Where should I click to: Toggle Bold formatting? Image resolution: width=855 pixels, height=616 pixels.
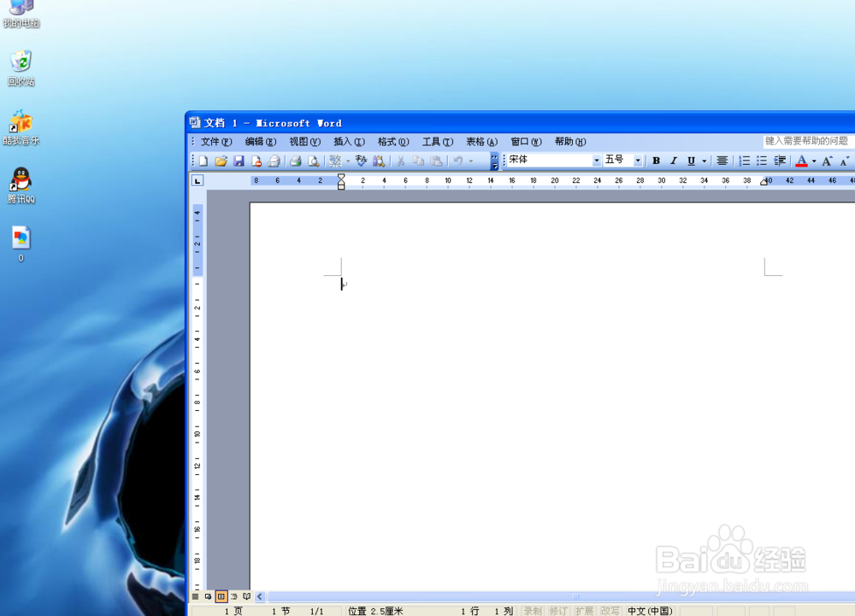pyautogui.click(x=656, y=161)
